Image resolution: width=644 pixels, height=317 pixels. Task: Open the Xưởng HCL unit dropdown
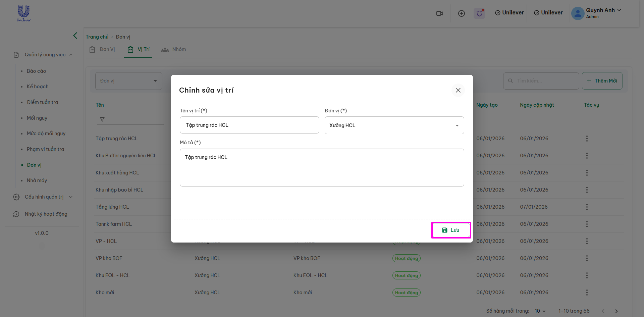click(394, 125)
